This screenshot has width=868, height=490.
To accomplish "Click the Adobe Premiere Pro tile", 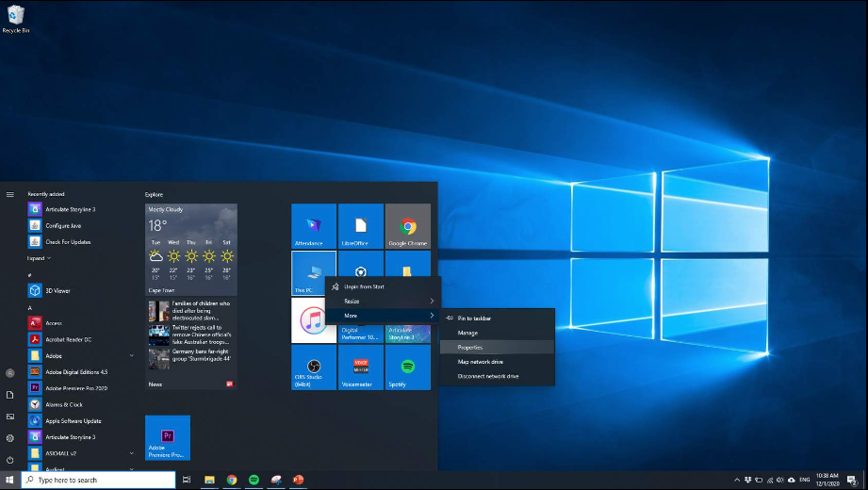I will tap(168, 437).
